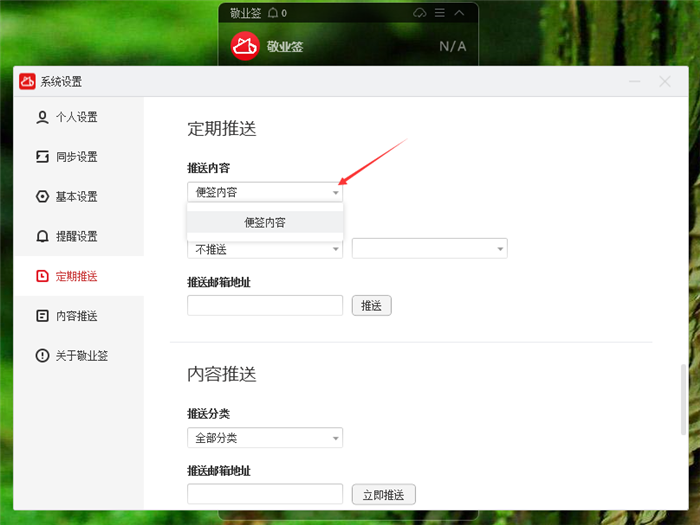Click the red 定期推送 clock icon
This screenshot has height=525, width=700.
click(42, 276)
